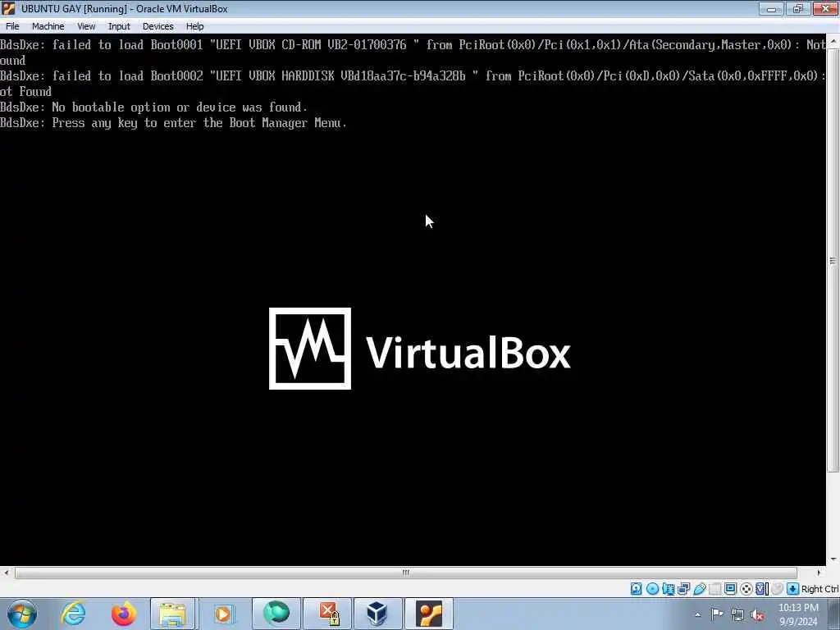Click the display settings status icon
This screenshot has width=840, height=630.
730,588
